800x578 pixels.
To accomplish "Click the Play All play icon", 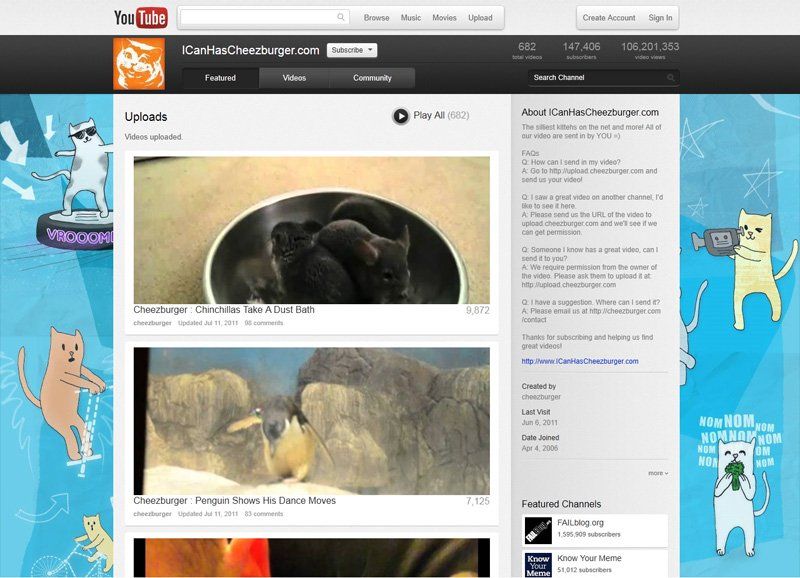I will tap(401, 116).
